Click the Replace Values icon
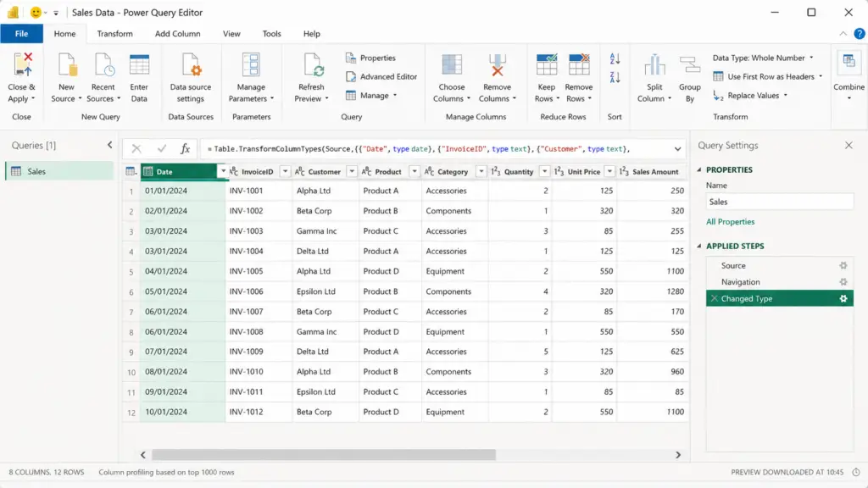 tap(718, 95)
